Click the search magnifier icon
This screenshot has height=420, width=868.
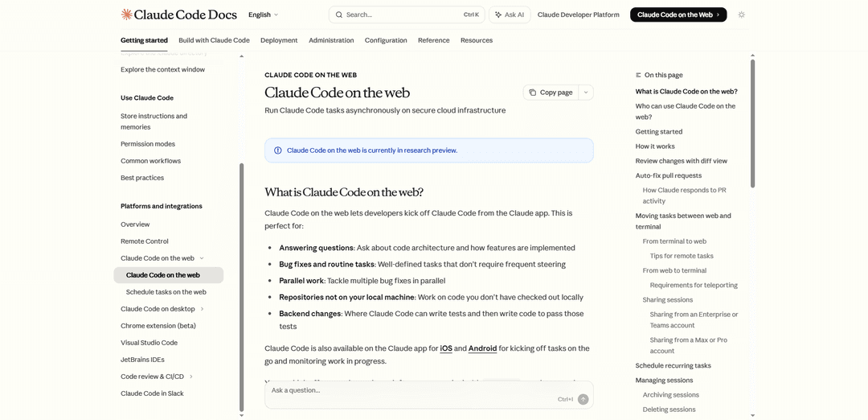pos(339,14)
